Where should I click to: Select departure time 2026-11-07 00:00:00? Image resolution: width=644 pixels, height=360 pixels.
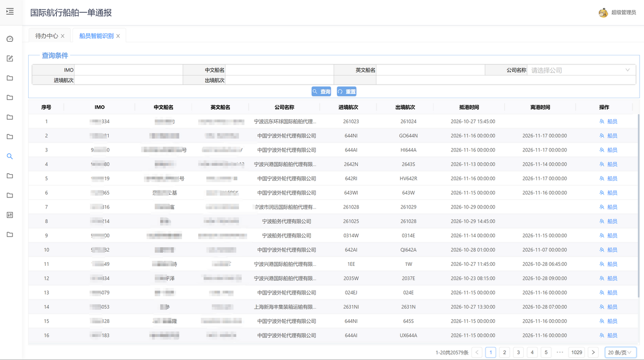click(544, 250)
